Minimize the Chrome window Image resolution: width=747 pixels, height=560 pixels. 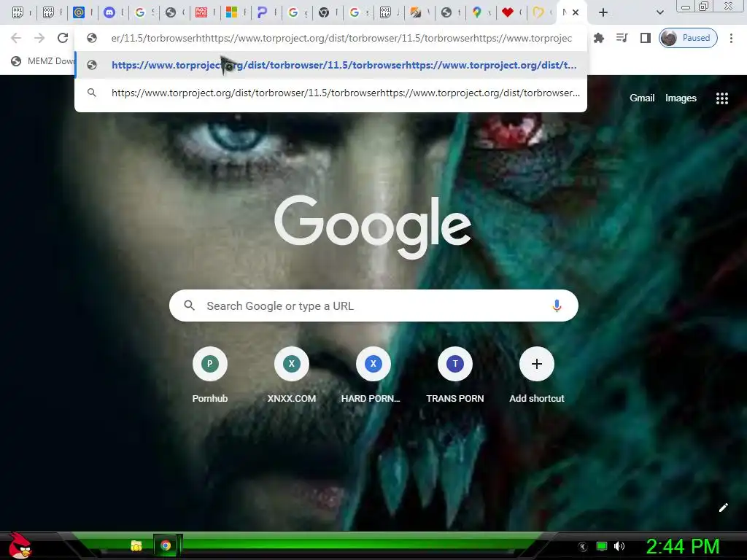pos(686,7)
